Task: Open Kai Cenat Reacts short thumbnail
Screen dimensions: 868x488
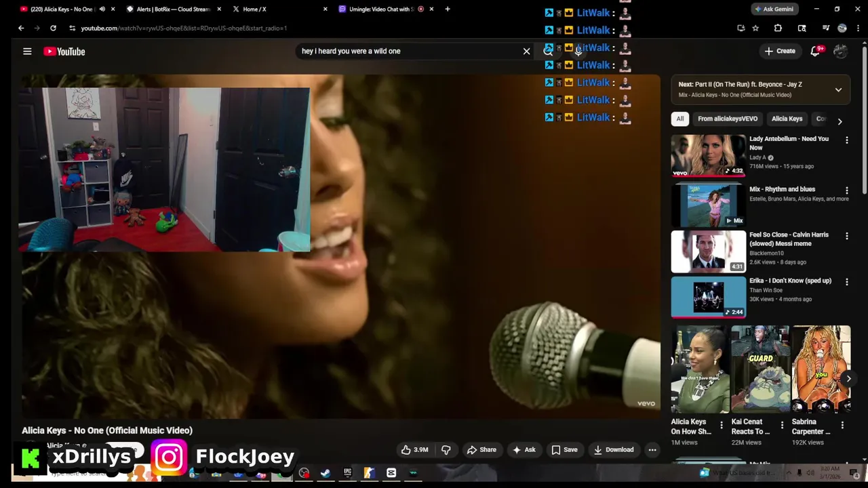Action: (760, 369)
